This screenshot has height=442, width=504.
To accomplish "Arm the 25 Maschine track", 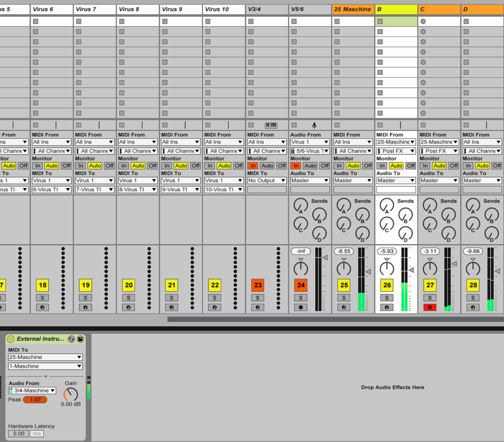I will pos(344,308).
